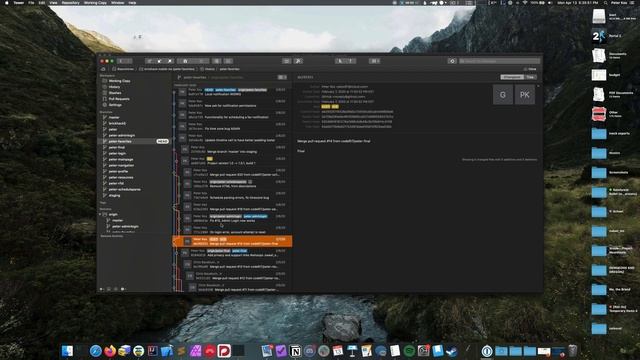
Task: Click the refresh icon beside search field
Action: point(452,61)
